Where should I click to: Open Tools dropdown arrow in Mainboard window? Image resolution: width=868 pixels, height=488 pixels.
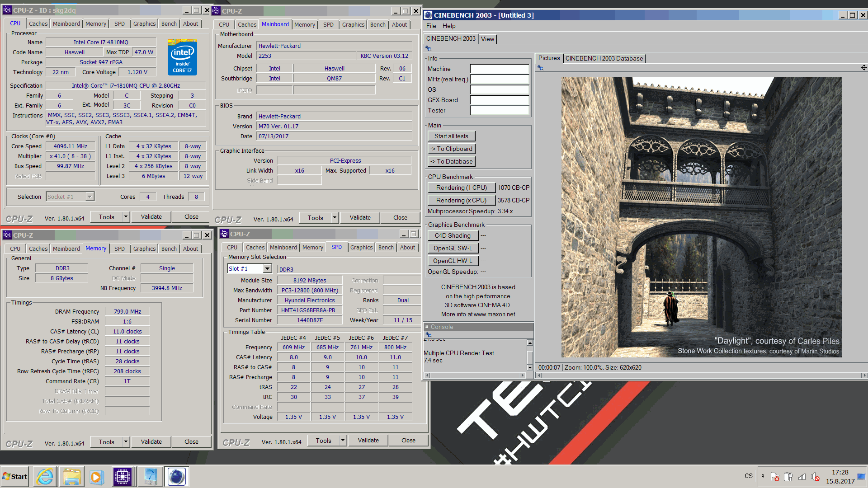tap(335, 218)
